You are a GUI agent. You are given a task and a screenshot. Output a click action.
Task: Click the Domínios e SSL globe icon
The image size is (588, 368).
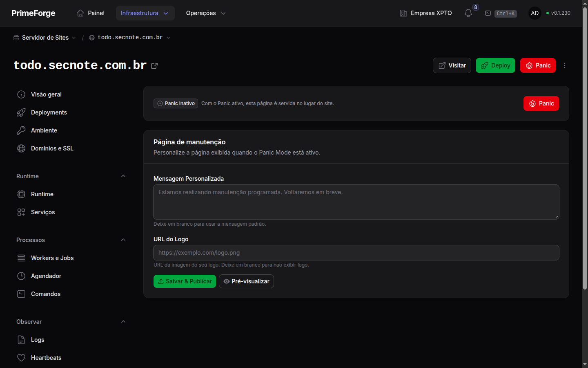pyautogui.click(x=21, y=148)
